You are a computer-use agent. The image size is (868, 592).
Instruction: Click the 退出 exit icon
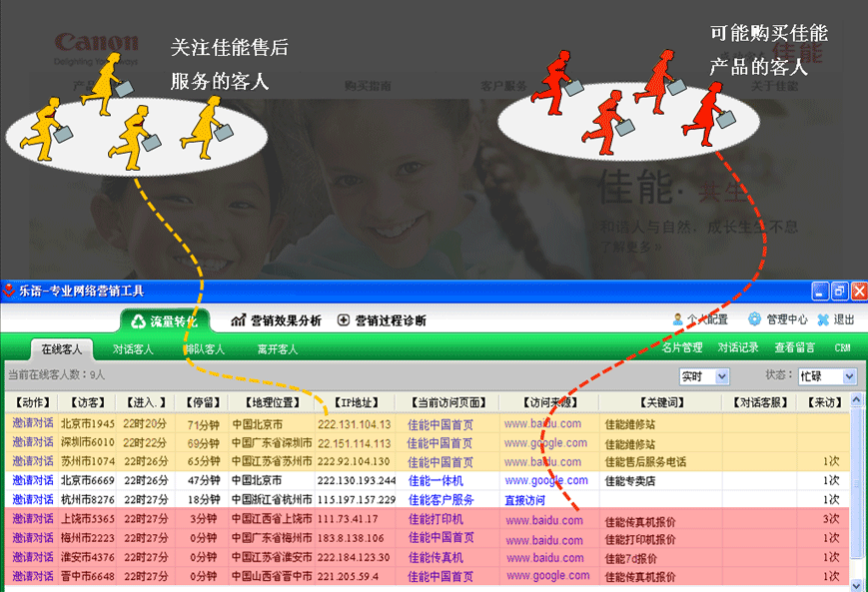(823, 319)
